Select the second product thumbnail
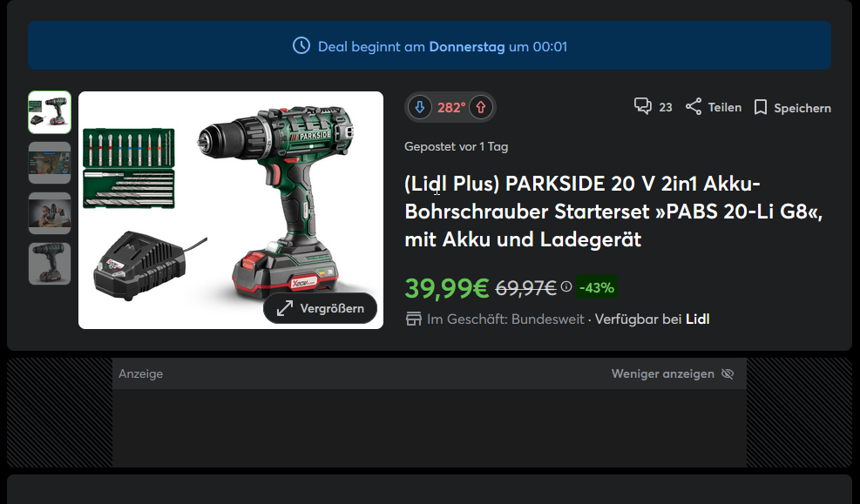This screenshot has height=504, width=860. (x=50, y=162)
